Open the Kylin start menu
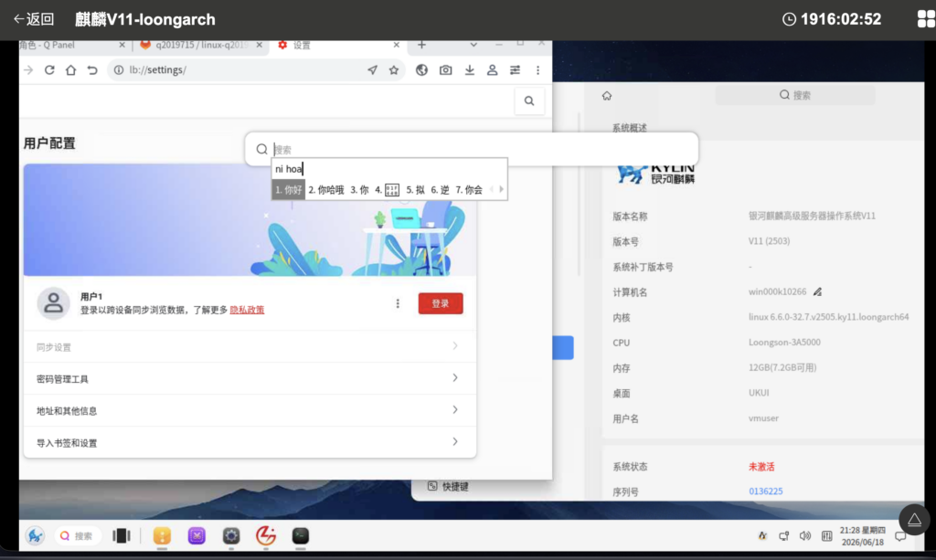Image resolution: width=936 pixels, height=560 pixels. tap(36, 535)
